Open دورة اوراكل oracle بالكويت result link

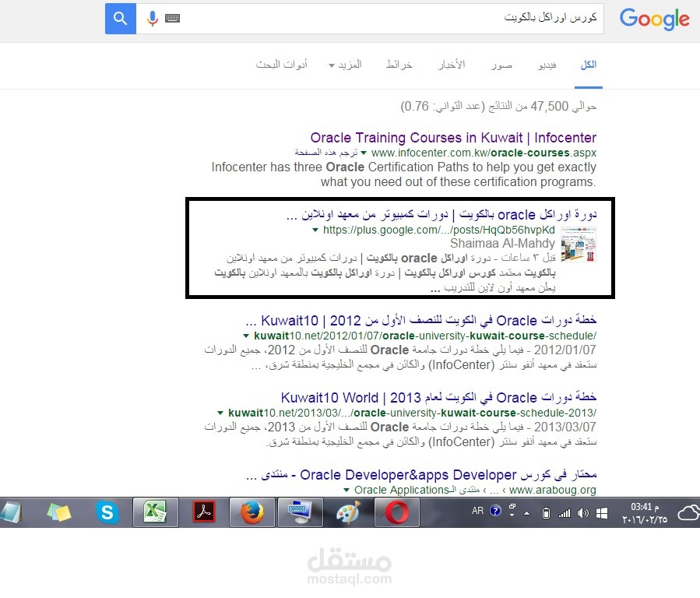(x=441, y=215)
